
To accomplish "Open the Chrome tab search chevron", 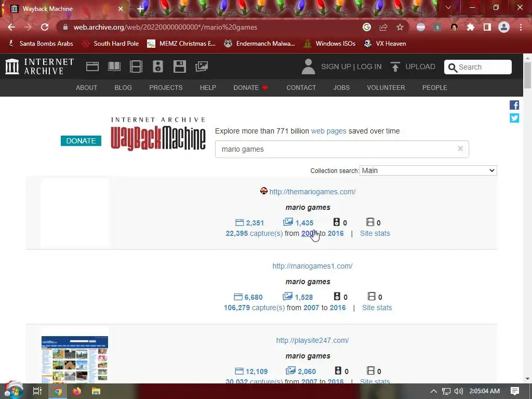I will click(x=448, y=7).
